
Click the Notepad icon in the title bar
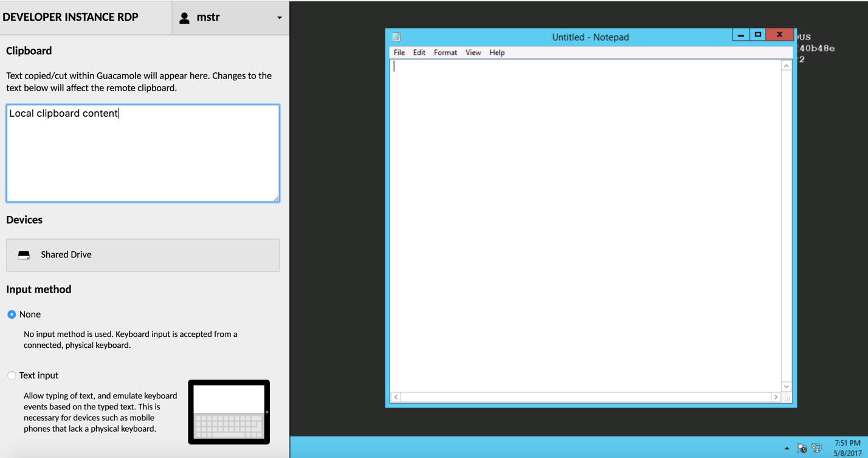(396, 36)
